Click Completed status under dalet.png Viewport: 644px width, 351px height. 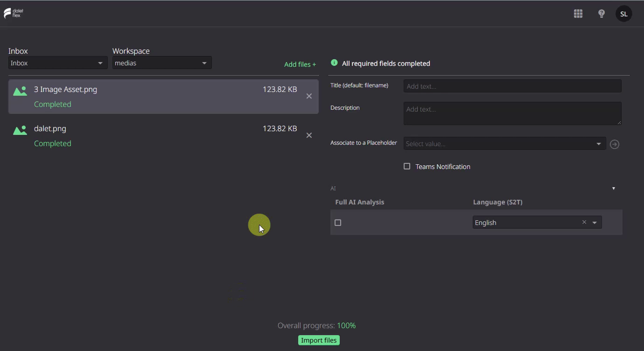point(53,143)
